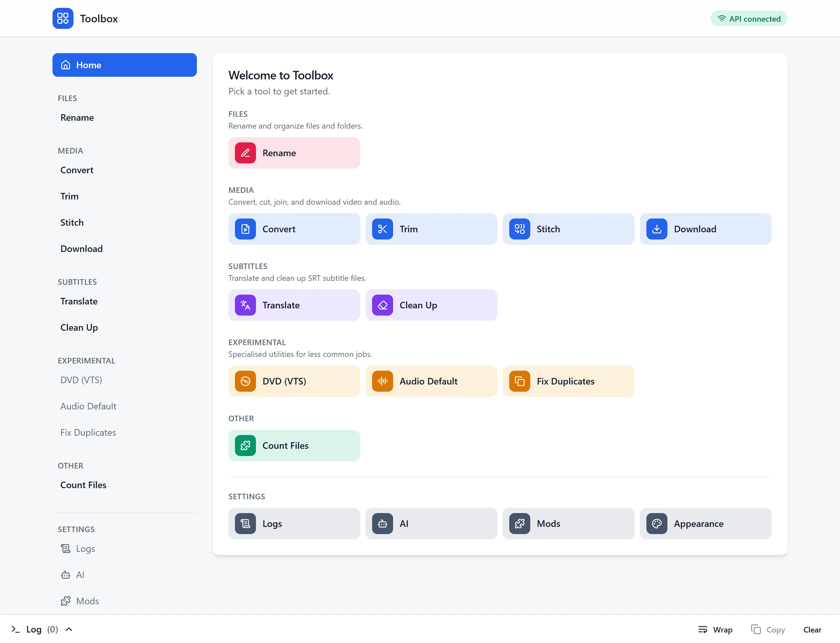840x643 pixels.
Task: Toggle Wrap in the log bar
Action: (x=715, y=630)
